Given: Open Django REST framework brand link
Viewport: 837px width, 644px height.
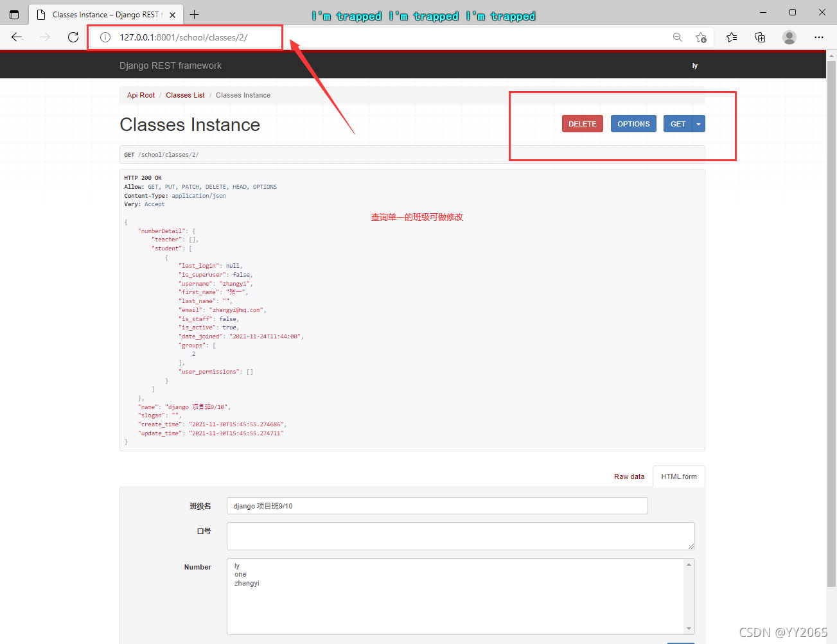Looking at the screenshot, I should (x=170, y=65).
